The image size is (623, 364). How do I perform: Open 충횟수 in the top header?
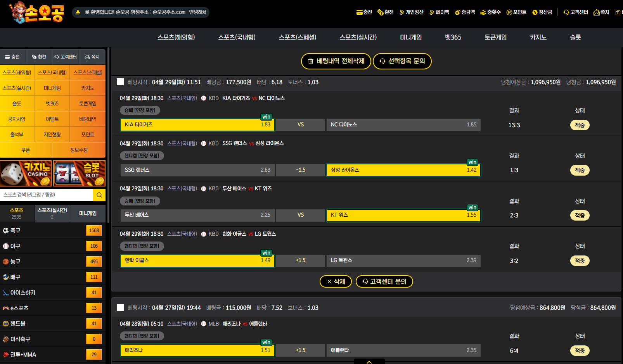(x=491, y=12)
